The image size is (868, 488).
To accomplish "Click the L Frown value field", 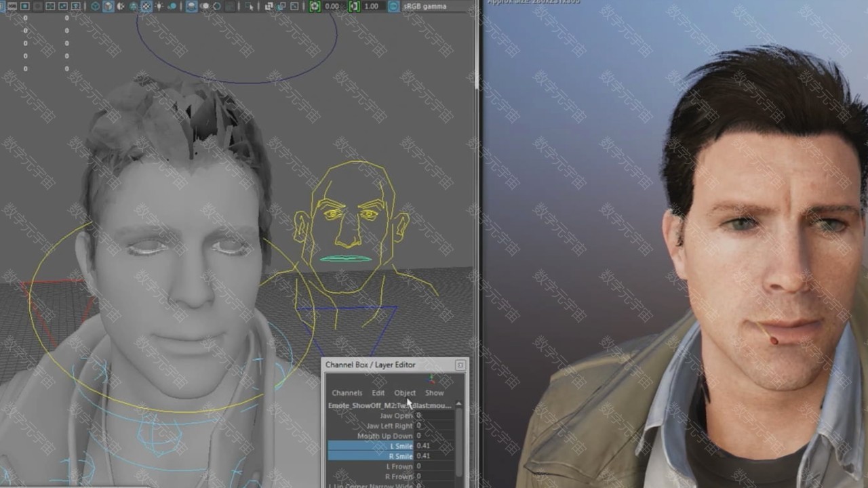I will coord(434,466).
